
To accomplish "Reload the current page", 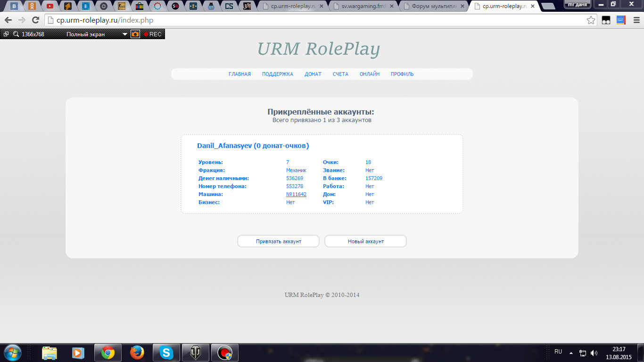I will [x=35, y=20].
